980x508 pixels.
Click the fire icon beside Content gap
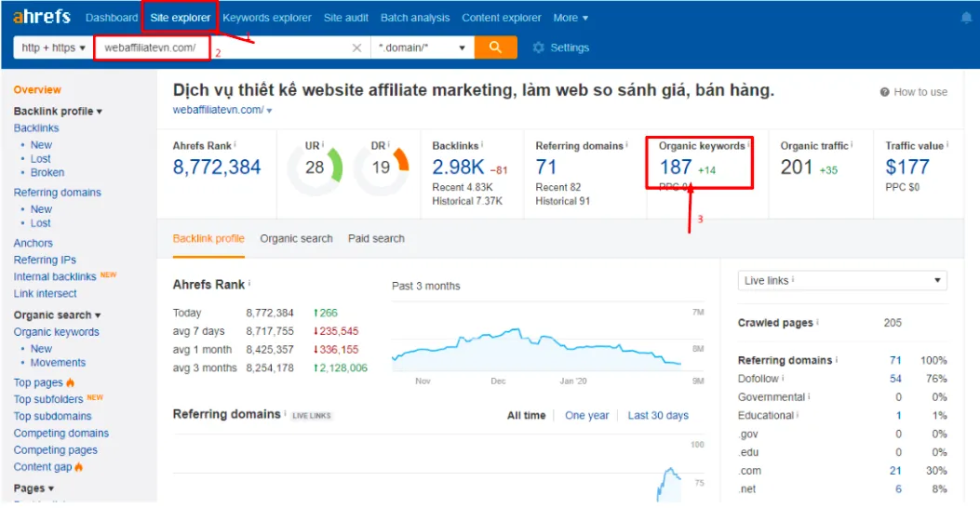(x=78, y=467)
